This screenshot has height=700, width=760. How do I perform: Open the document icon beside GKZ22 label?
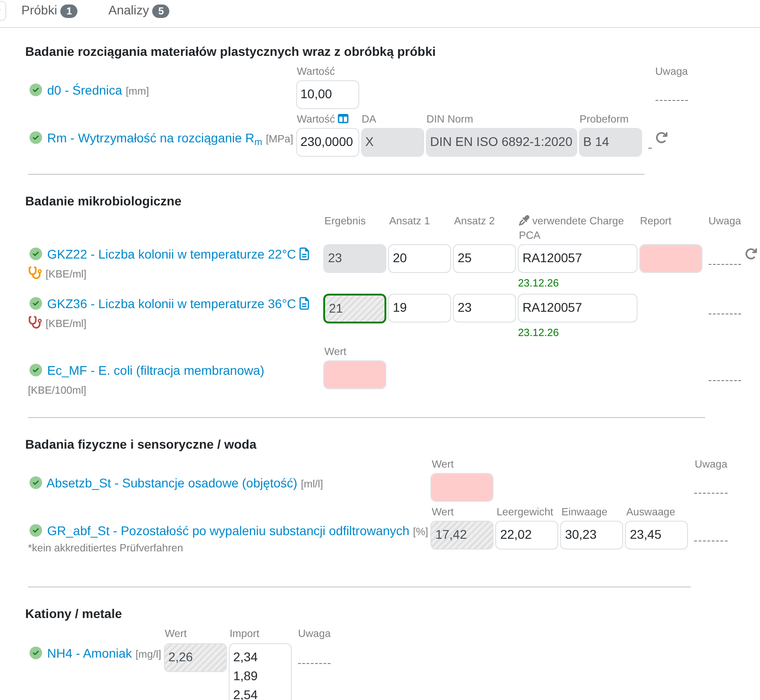(304, 254)
